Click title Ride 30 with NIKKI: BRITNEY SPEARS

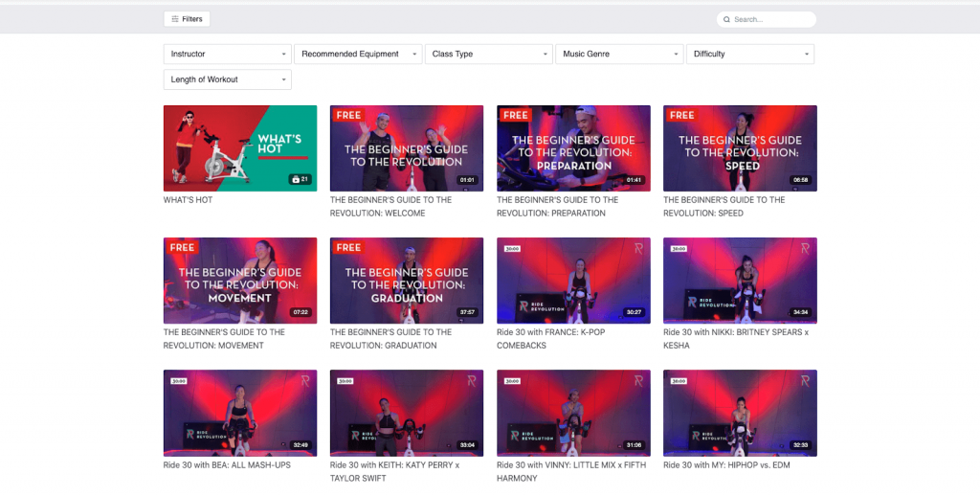736,338
